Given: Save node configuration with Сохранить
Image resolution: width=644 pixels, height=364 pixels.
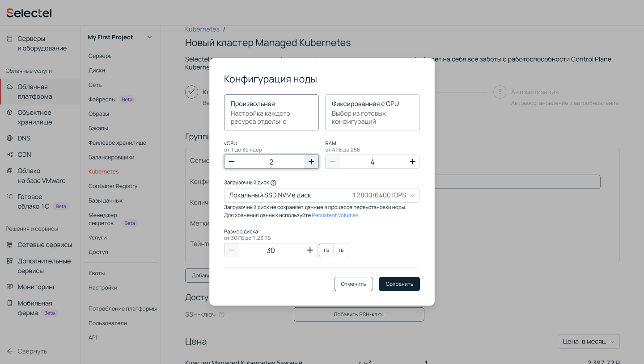Looking at the screenshot, I should [399, 284].
